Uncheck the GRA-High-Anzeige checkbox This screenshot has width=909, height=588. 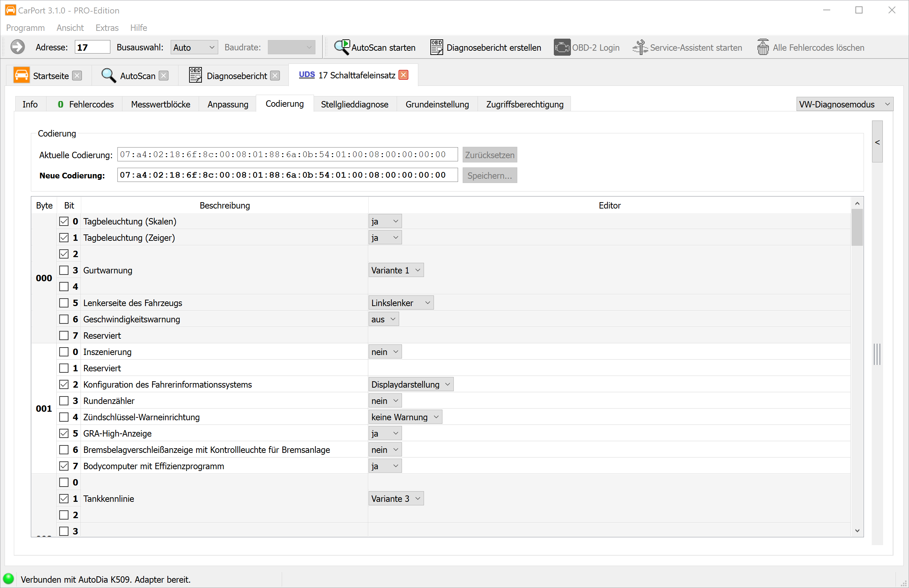point(64,433)
